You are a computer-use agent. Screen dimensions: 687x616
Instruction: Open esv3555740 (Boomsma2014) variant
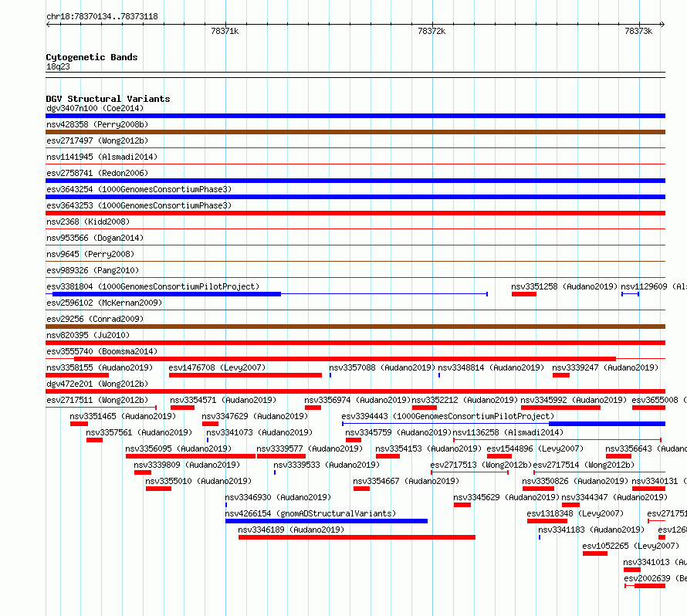102,351
